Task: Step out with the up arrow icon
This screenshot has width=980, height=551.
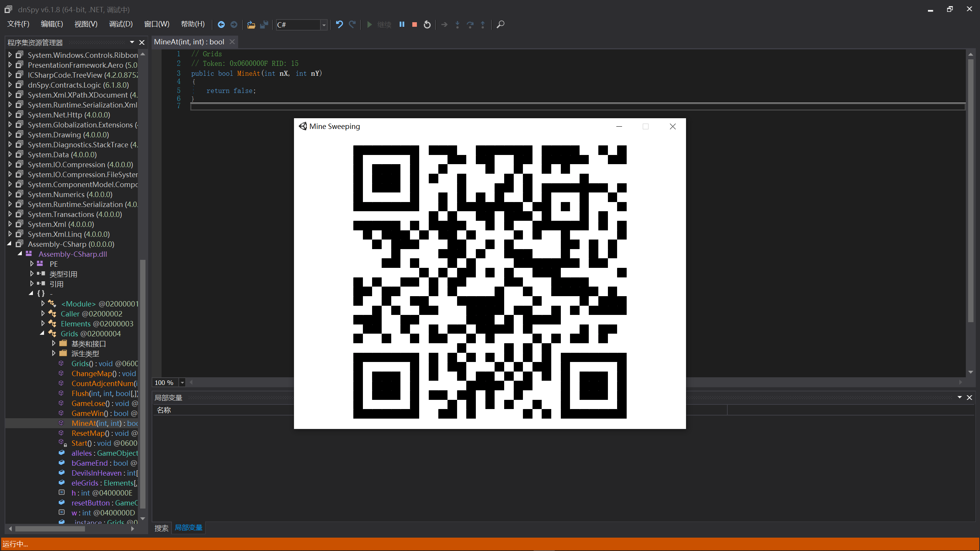Action: [483, 24]
